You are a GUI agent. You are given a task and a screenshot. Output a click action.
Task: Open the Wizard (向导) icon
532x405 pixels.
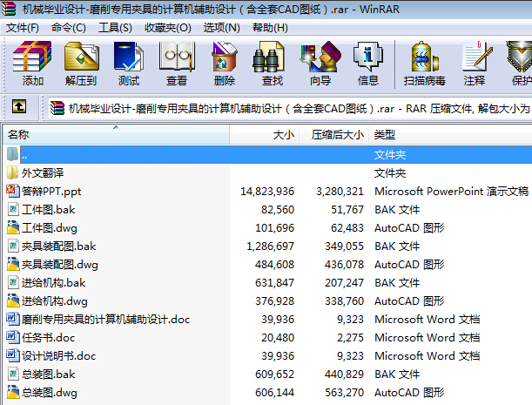click(320, 57)
